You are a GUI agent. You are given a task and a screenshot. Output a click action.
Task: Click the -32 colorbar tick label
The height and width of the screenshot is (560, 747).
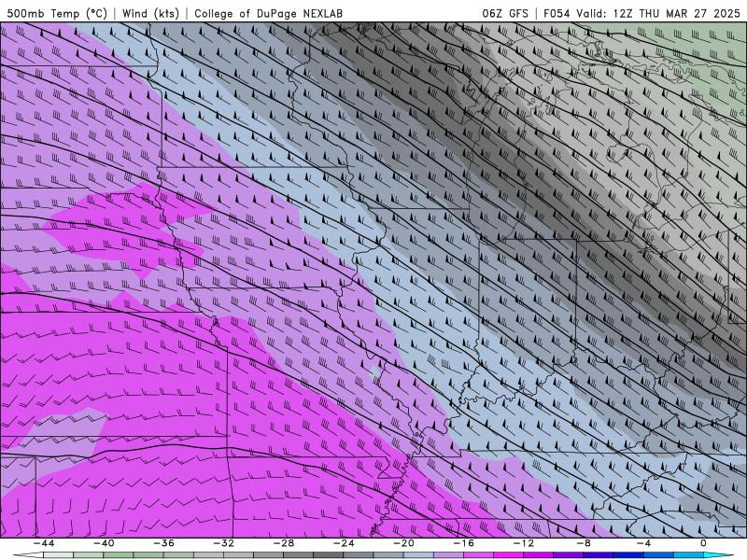[x=224, y=543]
